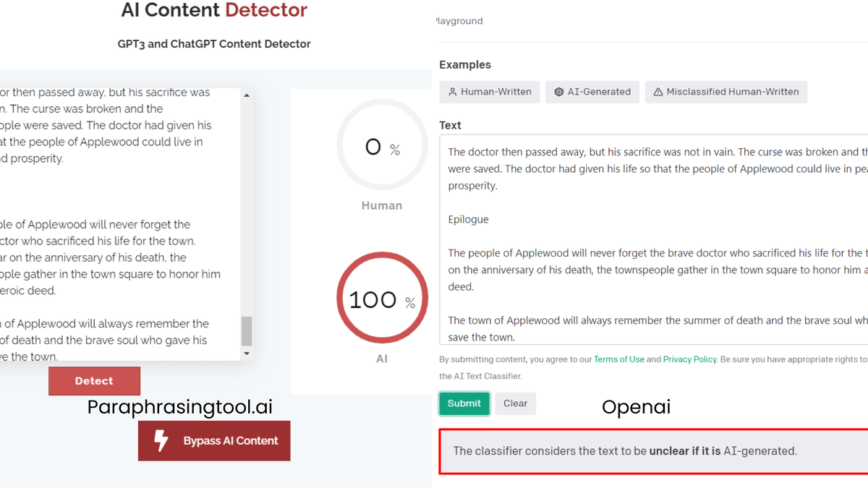Image resolution: width=868 pixels, height=488 pixels.
Task: Click the 'Human' label under gauge
Action: [382, 206]
